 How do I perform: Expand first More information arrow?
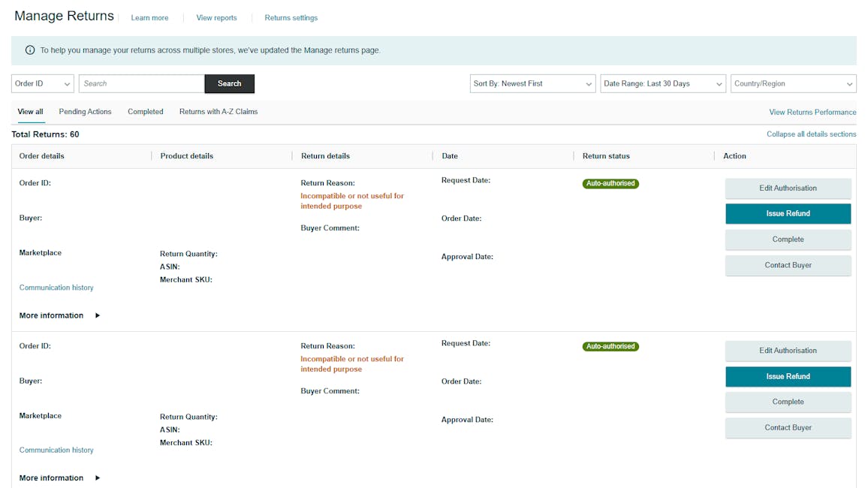point(98,316)
